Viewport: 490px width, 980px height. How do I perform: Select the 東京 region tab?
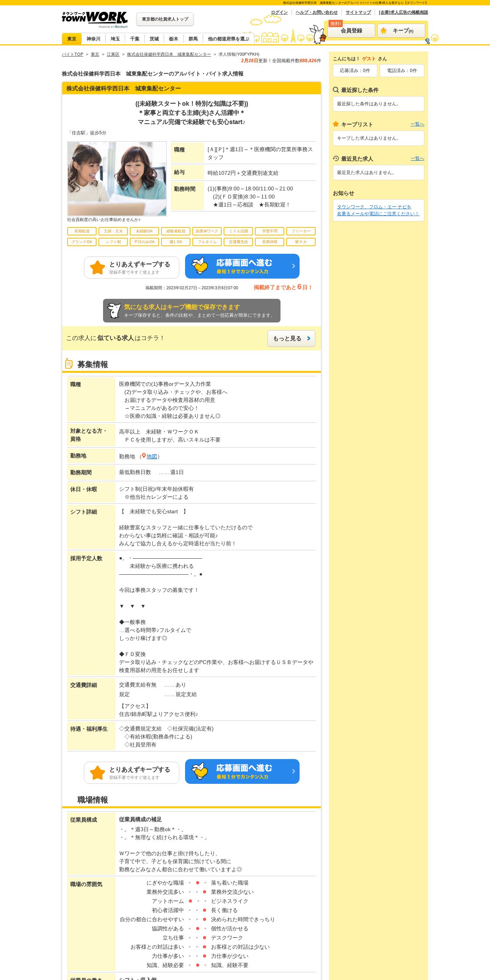coord(72,39)
